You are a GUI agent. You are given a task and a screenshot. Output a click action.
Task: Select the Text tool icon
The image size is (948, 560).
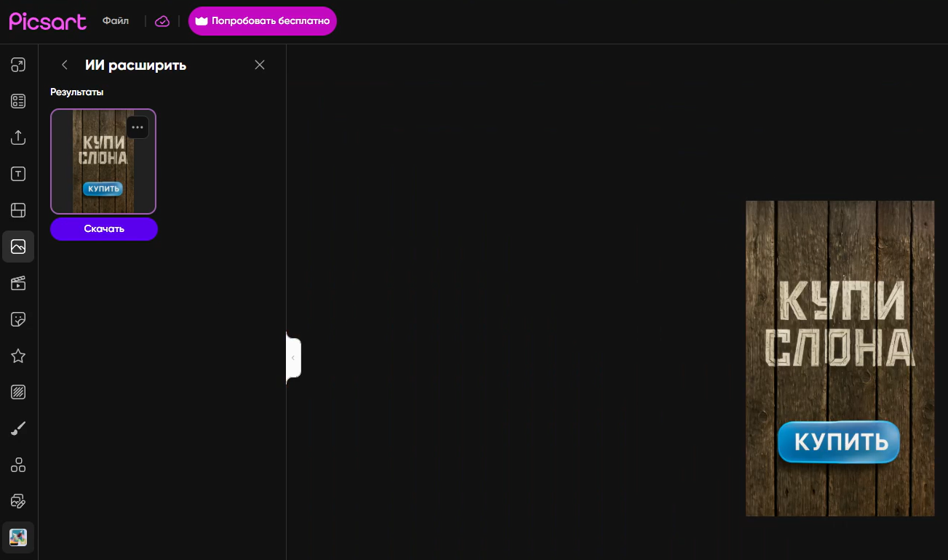pyautogui.click(x=18, y=174)
